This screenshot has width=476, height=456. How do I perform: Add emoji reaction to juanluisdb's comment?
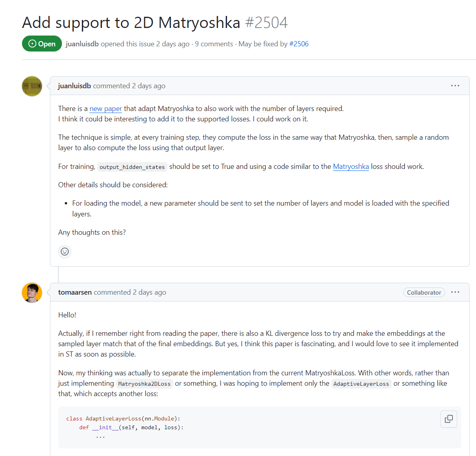click(65, 252)
